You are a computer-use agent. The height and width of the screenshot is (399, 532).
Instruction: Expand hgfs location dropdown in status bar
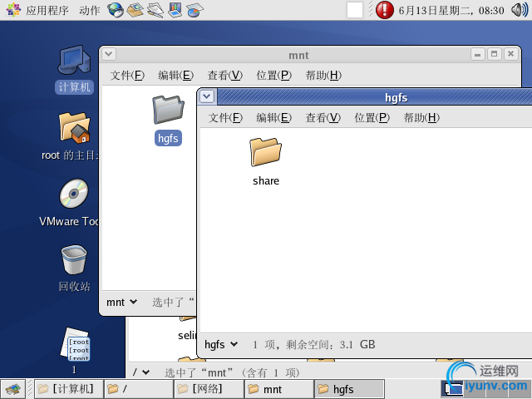(x=221, y=344)
